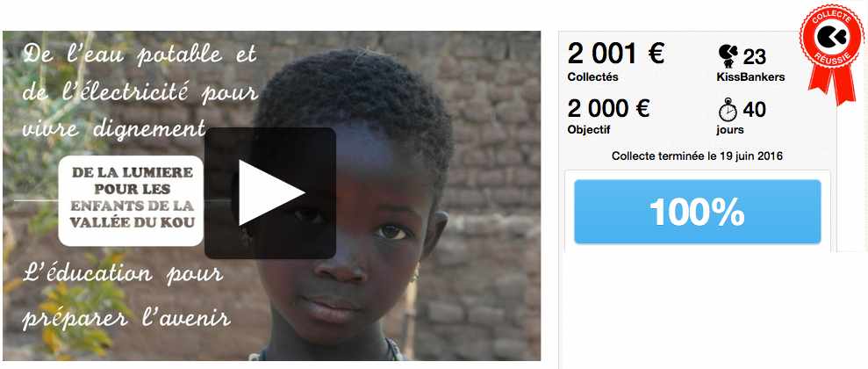Click the jours label
Screen dimensions: 868x369
(729, 130)
